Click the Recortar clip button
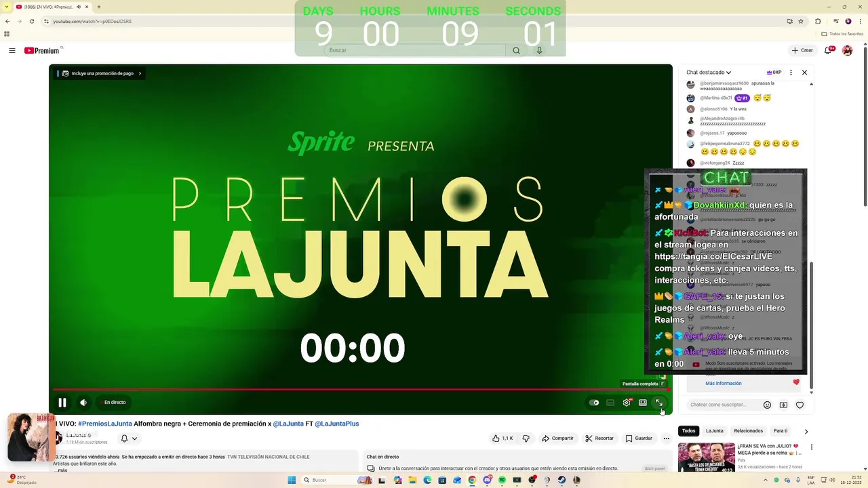 pos(599,439)
